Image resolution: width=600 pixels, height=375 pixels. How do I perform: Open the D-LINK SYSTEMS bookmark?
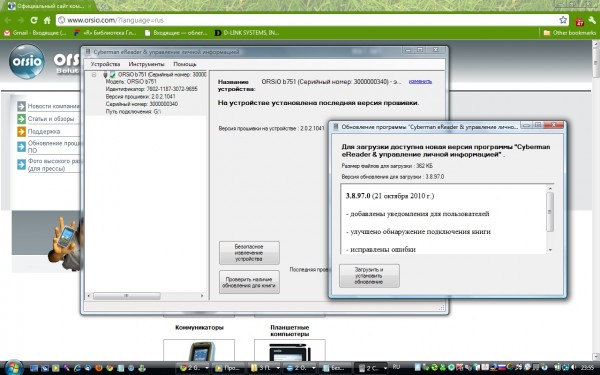[247, 33]
